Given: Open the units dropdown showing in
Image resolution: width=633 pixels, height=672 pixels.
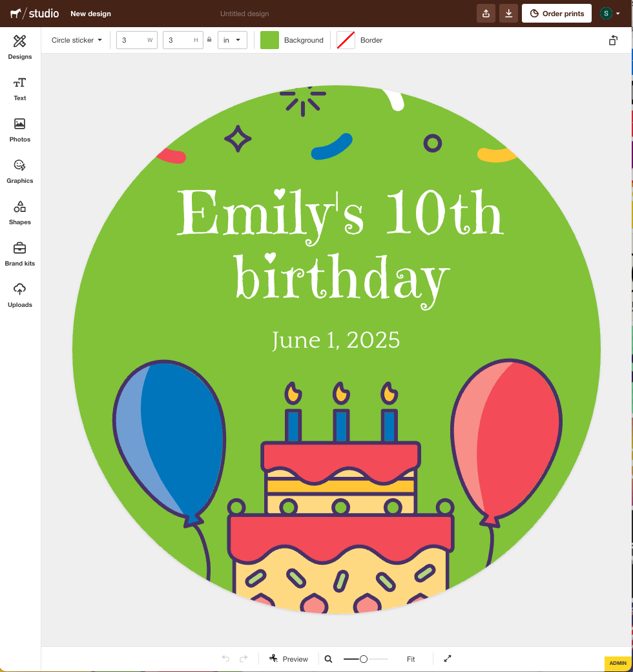Looking at the screenshot, I should coord(232,39).
